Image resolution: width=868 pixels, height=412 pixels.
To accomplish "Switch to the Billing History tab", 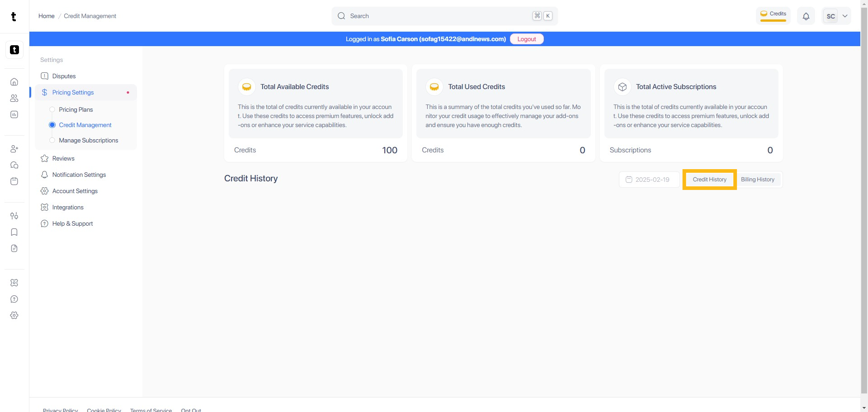I will (x=757, y=180).
